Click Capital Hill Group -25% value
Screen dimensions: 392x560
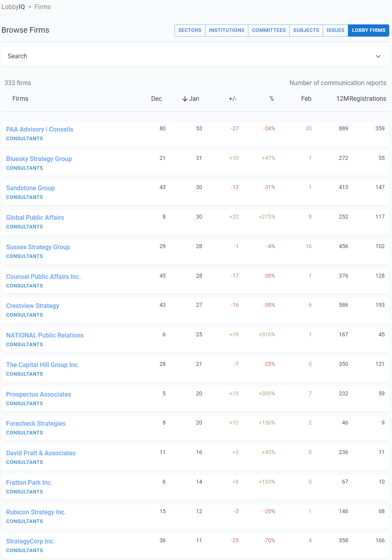269,364
